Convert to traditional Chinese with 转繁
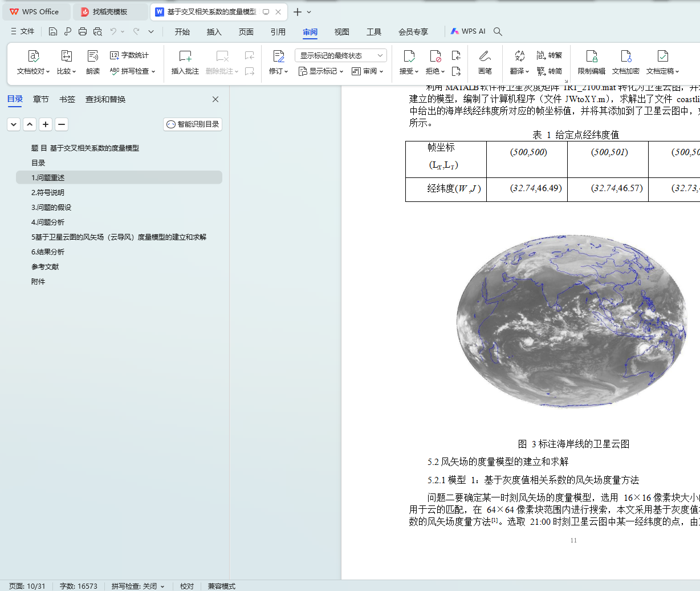 (x=549, y=55)
